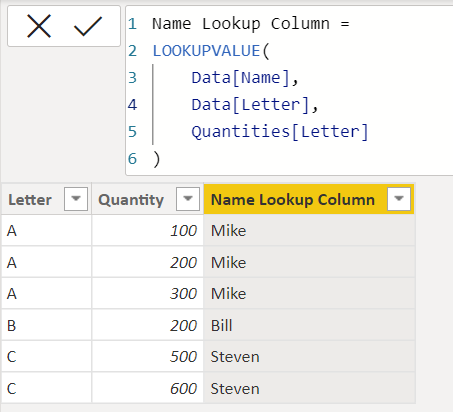
Task: Select the Name Lookup Column header
Action: (309, 199)
